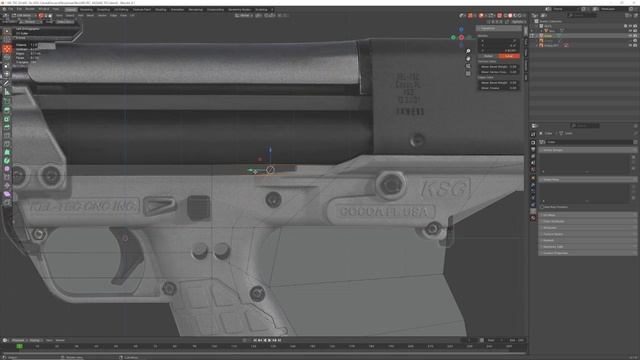Add a new shape key with plus button
Viewport: 640px width, 360px height.
(x=633, y=186)
